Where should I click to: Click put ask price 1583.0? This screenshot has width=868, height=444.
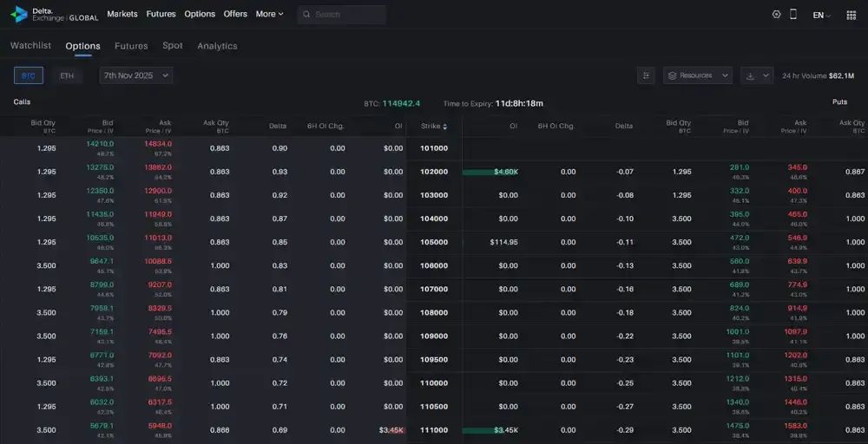(795, 425)
